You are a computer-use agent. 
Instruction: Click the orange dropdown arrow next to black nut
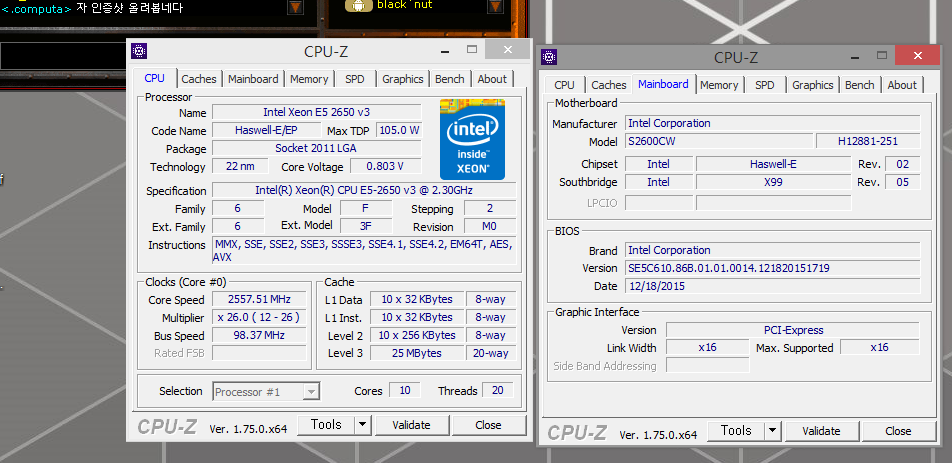click(x=496, y=6)
